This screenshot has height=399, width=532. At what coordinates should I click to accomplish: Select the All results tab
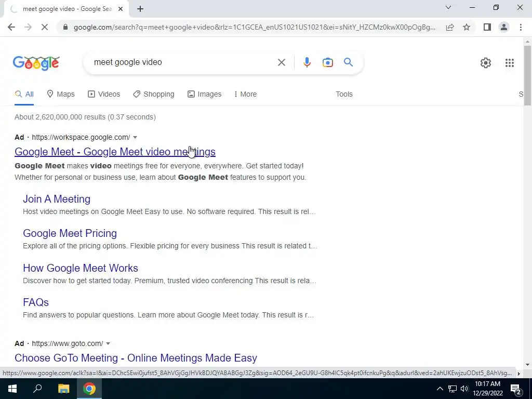(x=24, y=95)
